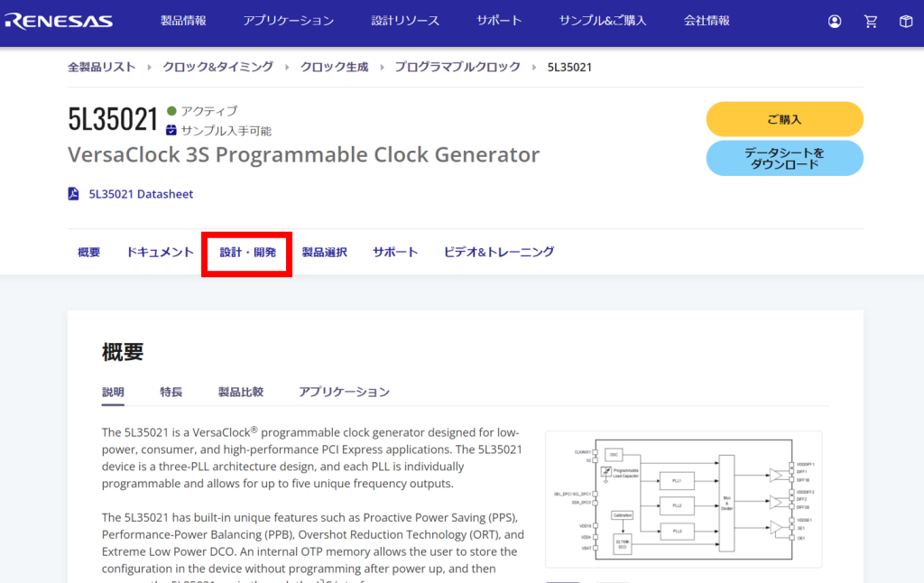This screenshot has height=583, width=924.
Task: Open the user account icon
Action: click(834, 21)
